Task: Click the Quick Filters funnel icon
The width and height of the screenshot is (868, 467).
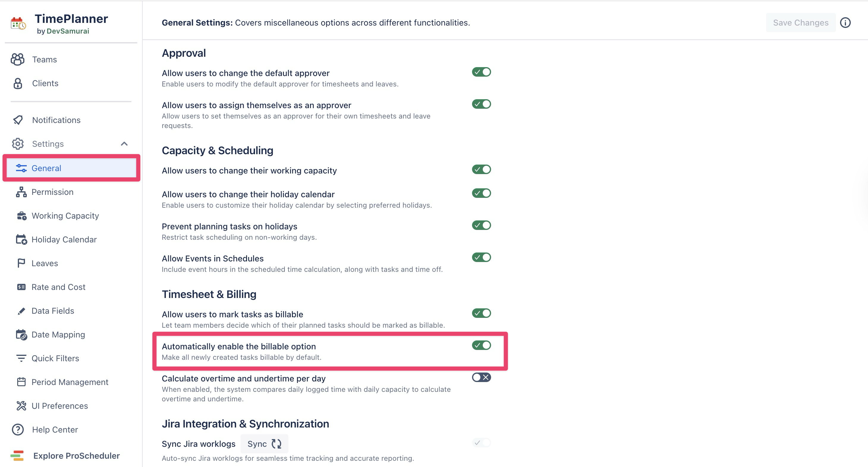Action: click(21, 358)
